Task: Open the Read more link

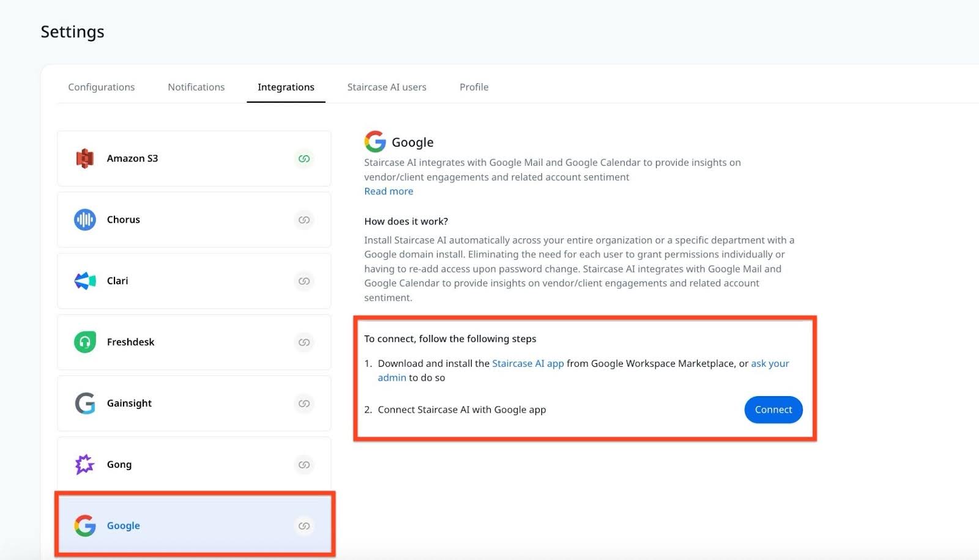Action: pos(389,191)
